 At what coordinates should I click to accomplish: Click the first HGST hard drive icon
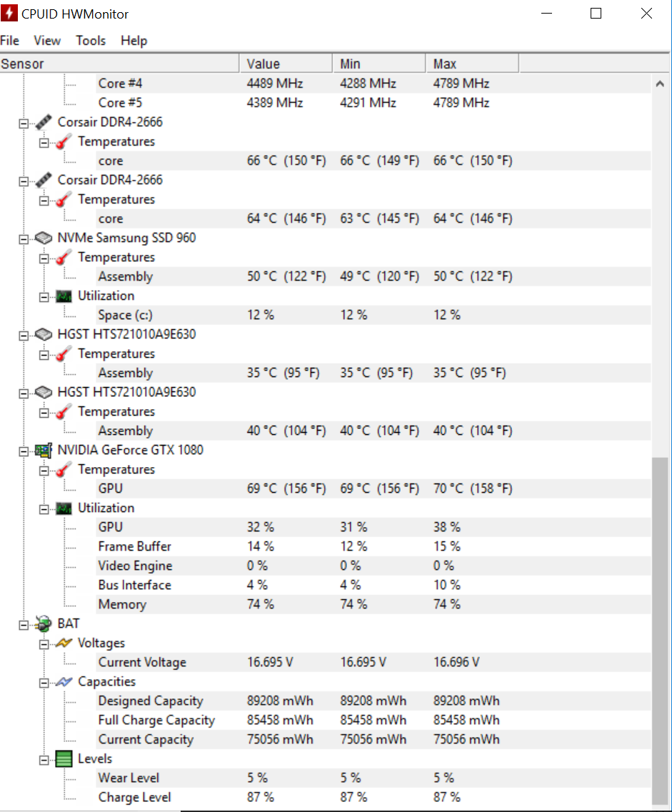tap(44, 334)
